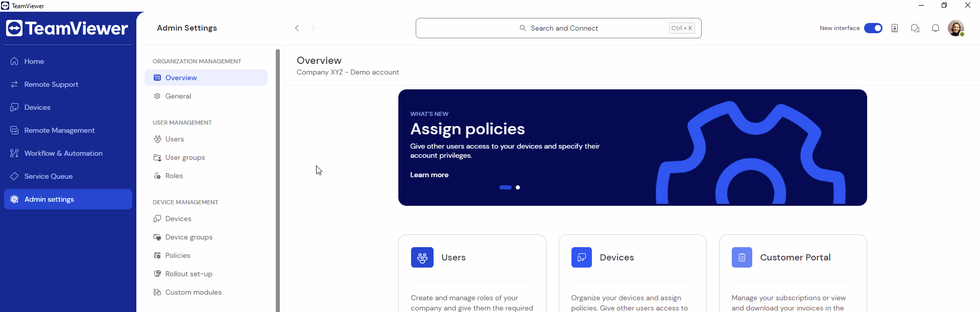Click the Workflow & Automation icon
The image size is (980, 312).
(14, 153)
